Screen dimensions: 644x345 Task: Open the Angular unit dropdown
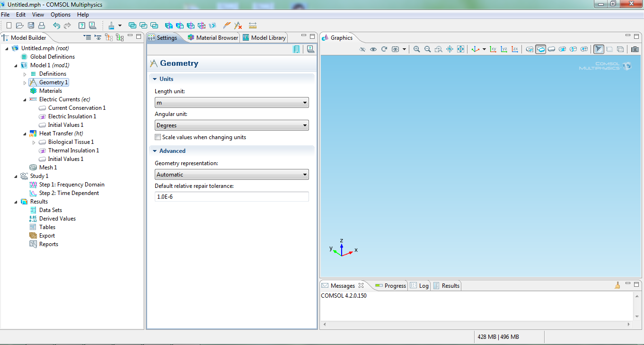click(232, 125)
